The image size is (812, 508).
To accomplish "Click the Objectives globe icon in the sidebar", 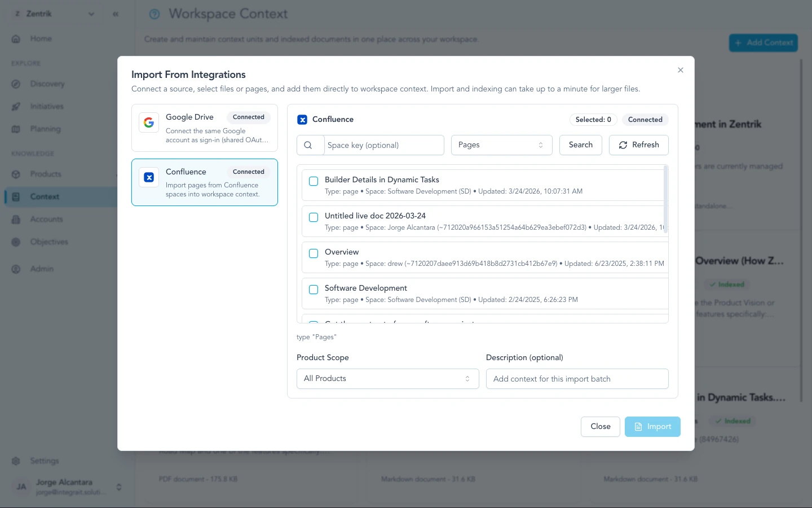I will (16, 242).
